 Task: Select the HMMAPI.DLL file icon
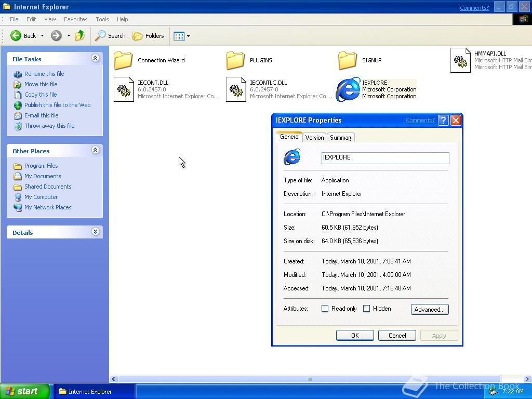(460, 60)
